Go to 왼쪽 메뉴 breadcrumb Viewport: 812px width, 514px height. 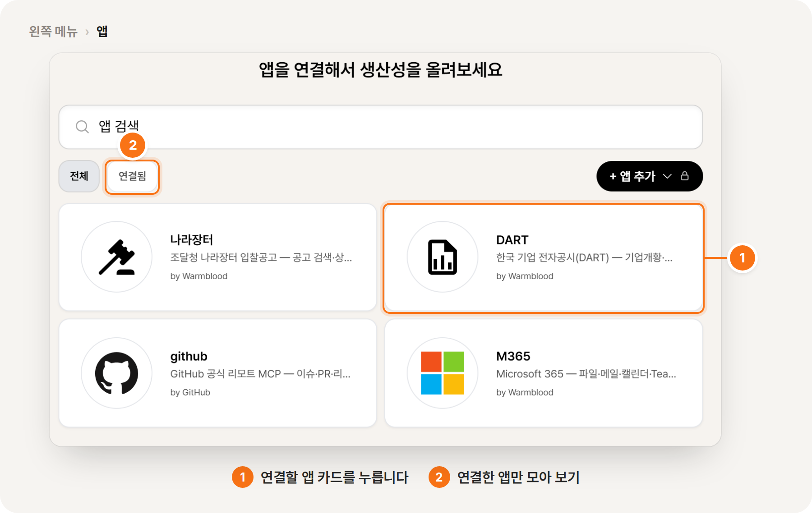click(53, 32)
